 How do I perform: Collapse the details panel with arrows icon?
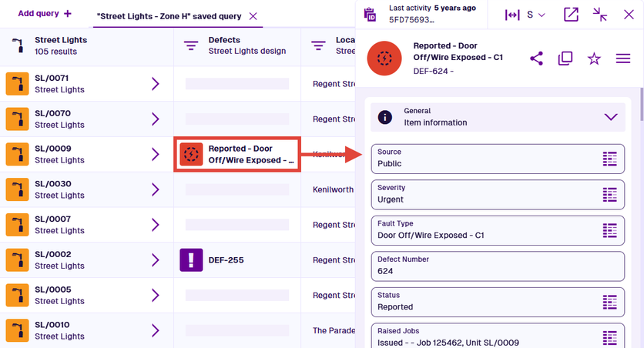[600, 15]
